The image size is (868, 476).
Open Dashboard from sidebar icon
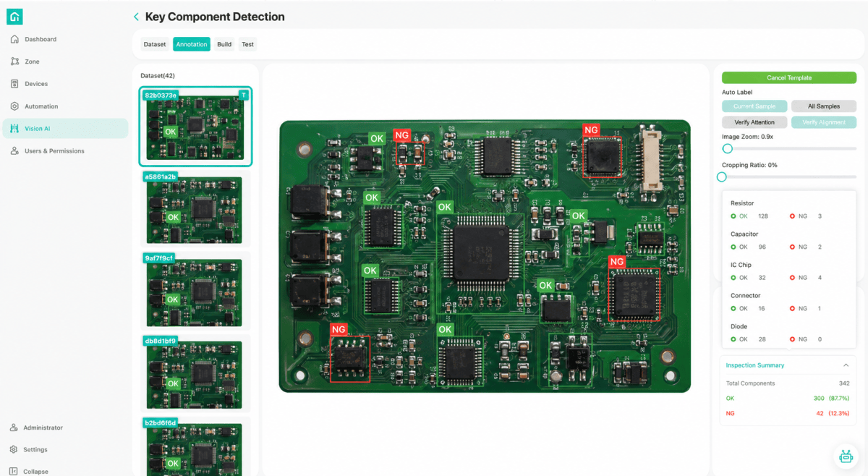[x=14, y=39]
